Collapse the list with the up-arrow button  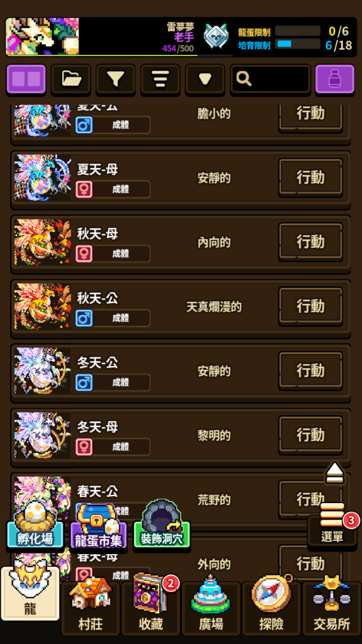pyautogui.click(x=336, y=473)
